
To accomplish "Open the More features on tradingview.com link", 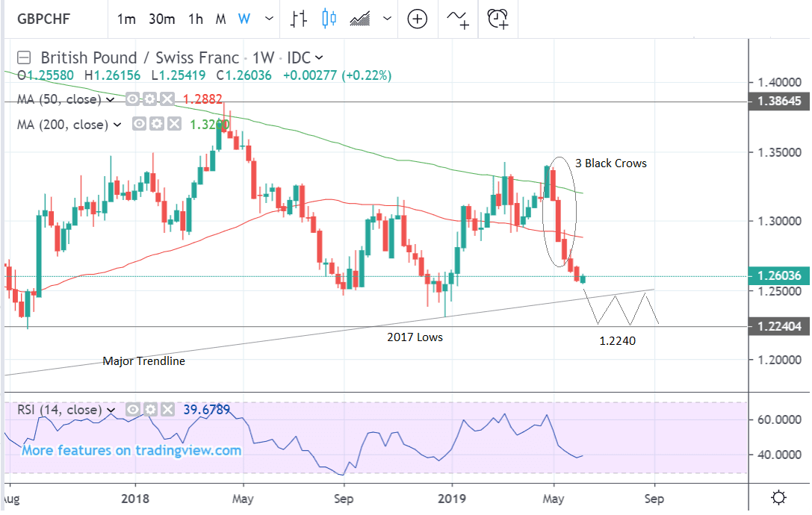I will pos(131,450).
